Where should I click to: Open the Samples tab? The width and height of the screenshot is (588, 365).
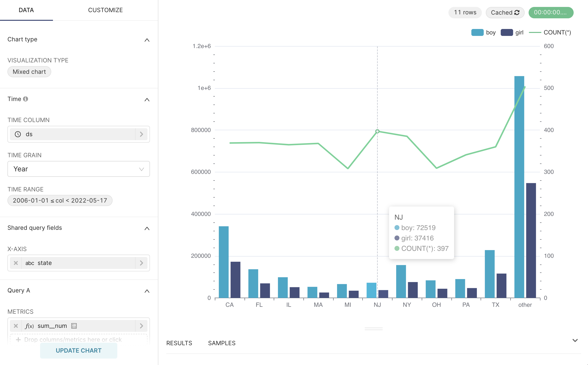point(222,343)
